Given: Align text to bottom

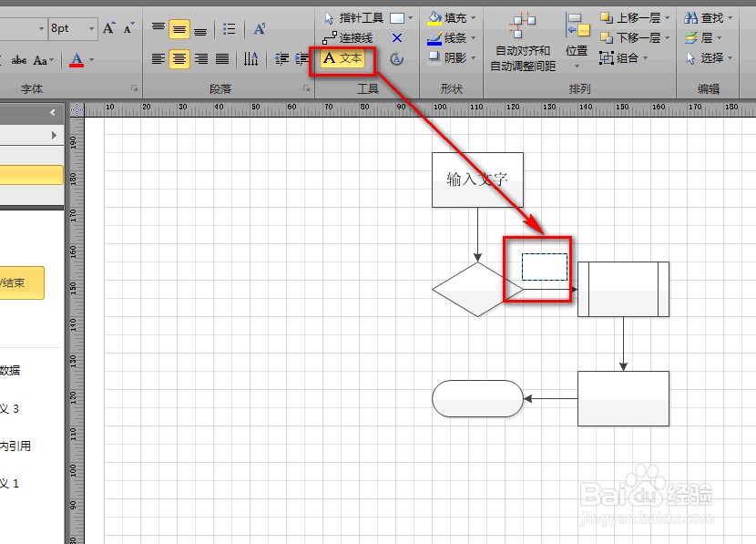Looking at the screenshot, I should click(x=200, y=30).
